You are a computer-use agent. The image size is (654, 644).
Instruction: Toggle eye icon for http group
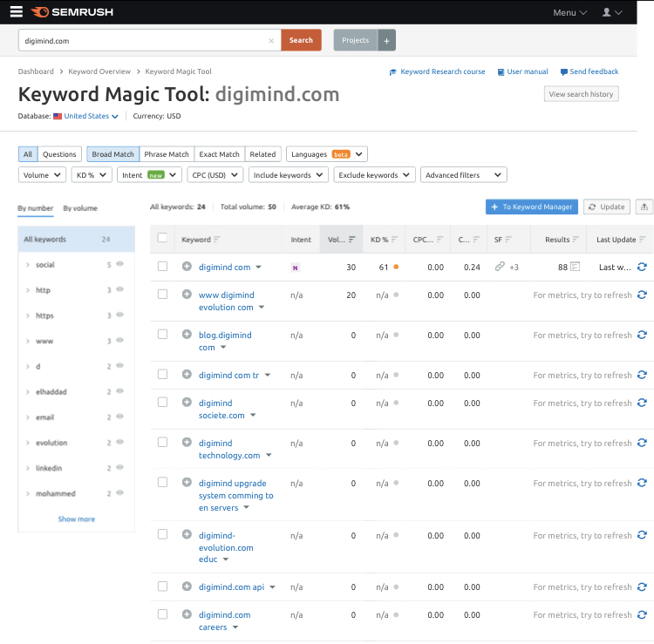[119, 289]
